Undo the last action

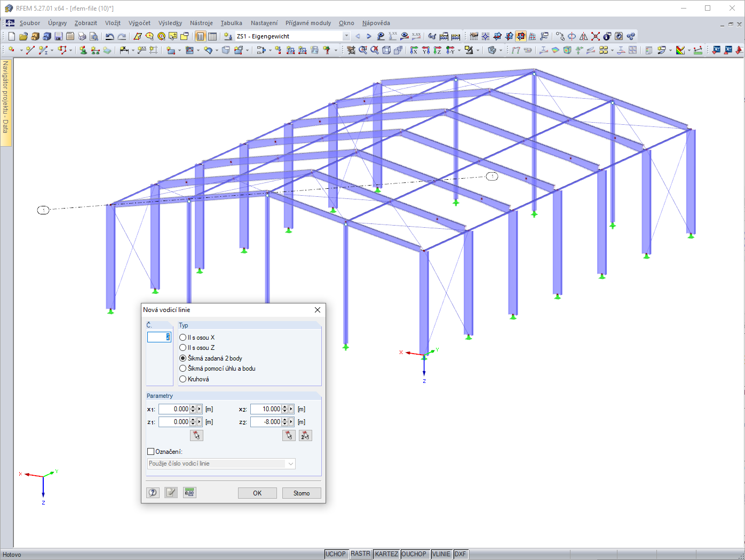pos(109,36)
